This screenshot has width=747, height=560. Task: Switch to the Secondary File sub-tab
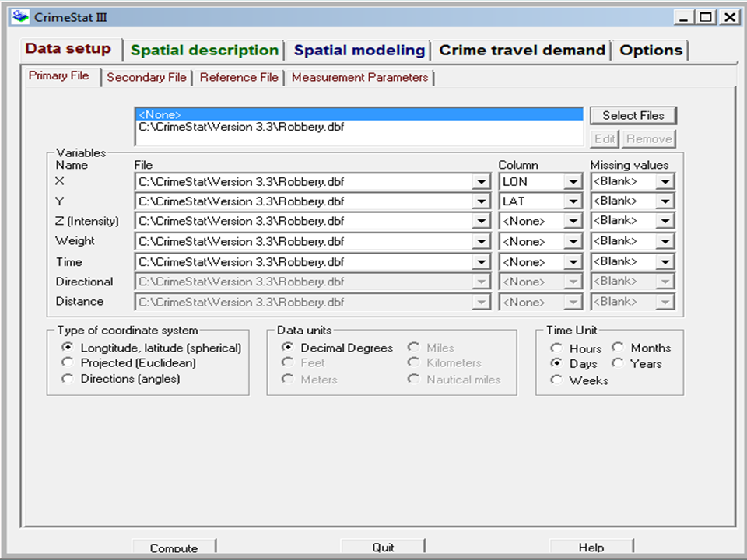146,78
